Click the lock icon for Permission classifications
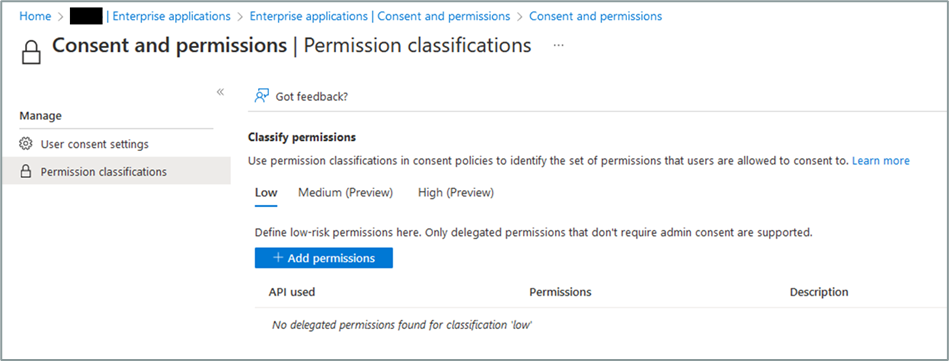 click(25, 172)
